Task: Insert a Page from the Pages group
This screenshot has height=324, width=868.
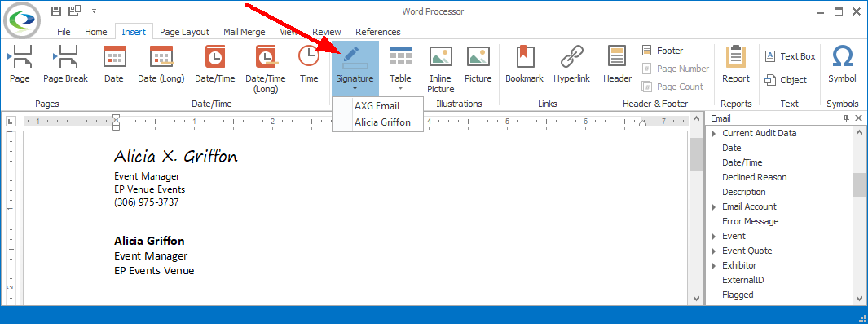Action: pos(20,64)
